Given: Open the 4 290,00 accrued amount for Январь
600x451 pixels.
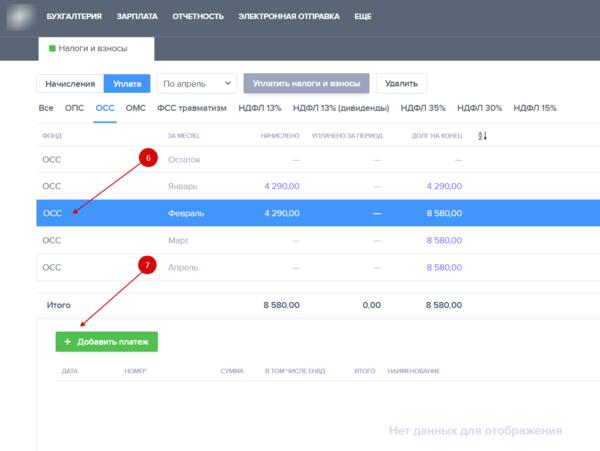Looking at the screenshot, I should click(x=280, y=186).
